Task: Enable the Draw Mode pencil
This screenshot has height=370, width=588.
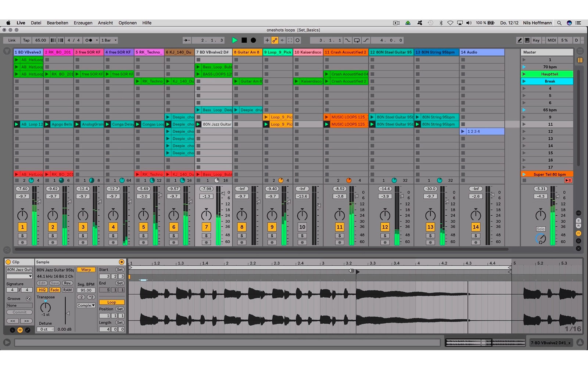Action: (520, 40)
